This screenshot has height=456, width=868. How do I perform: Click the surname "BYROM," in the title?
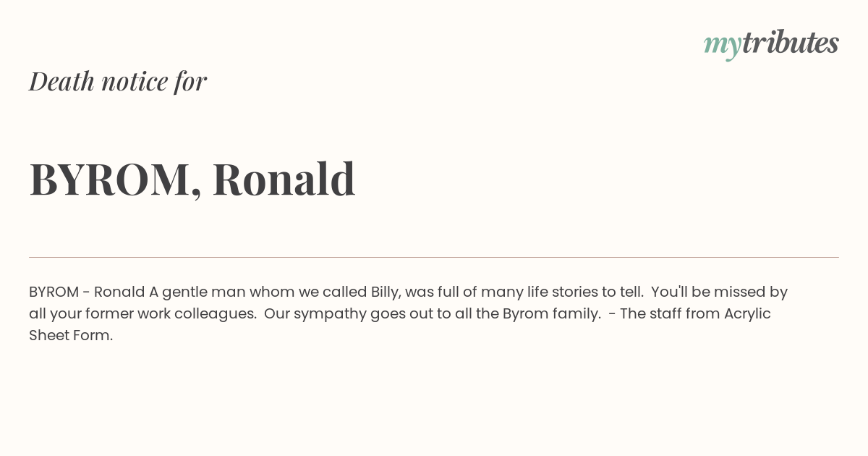click(116, 180)
